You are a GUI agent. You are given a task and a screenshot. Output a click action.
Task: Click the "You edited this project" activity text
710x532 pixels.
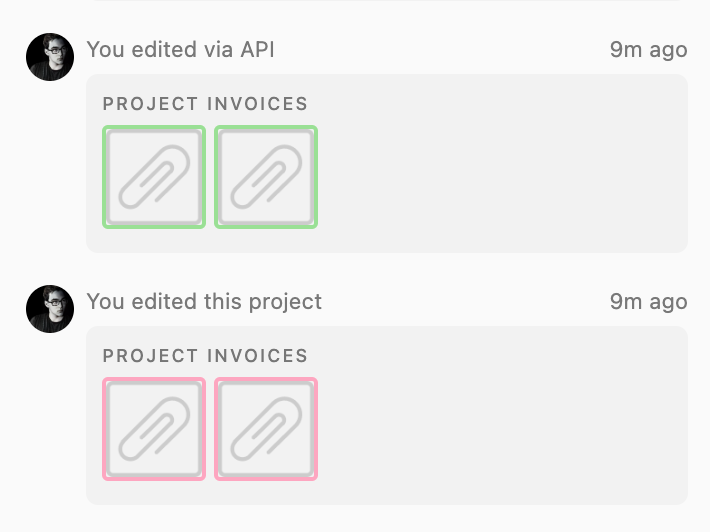tap(204, 302)
